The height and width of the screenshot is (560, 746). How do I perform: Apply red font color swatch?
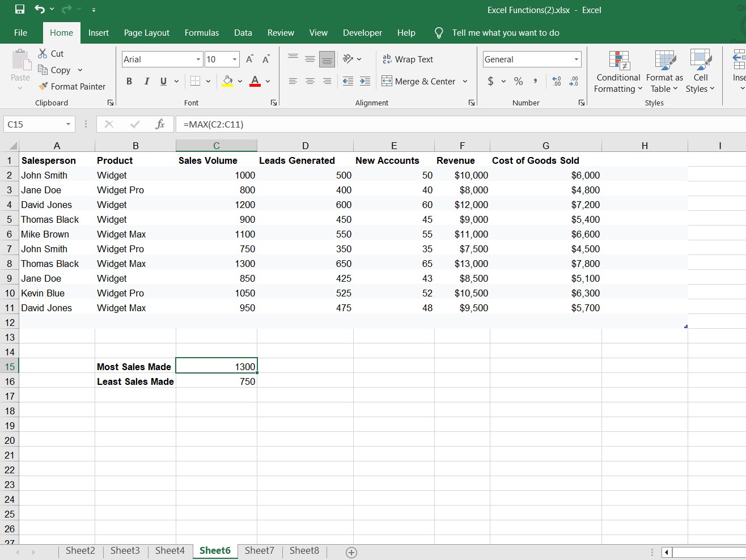click(255, 81)
